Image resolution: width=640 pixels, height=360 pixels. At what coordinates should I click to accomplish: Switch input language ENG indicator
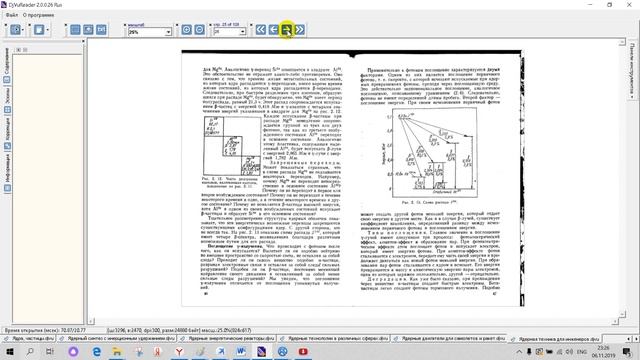[582, 351]
